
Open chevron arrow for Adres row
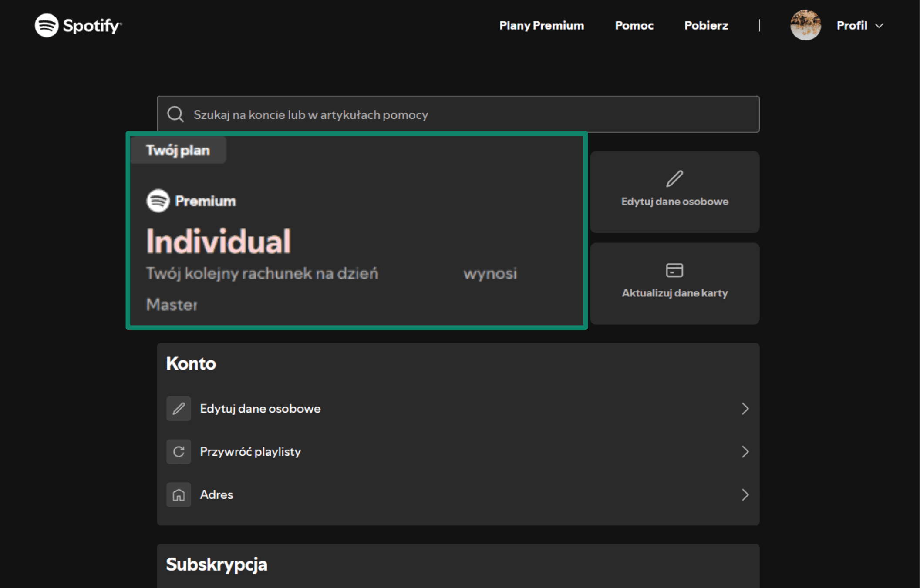coord(745,495)
